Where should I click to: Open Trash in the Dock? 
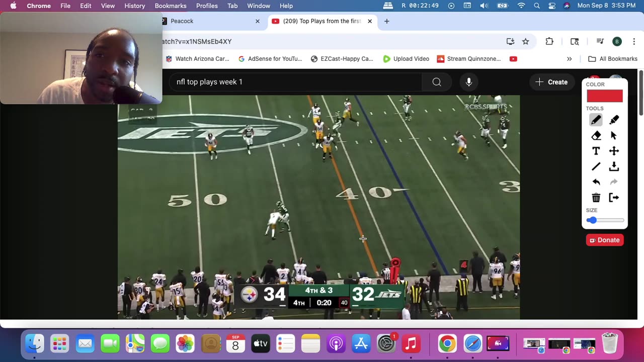pos(610,344)
